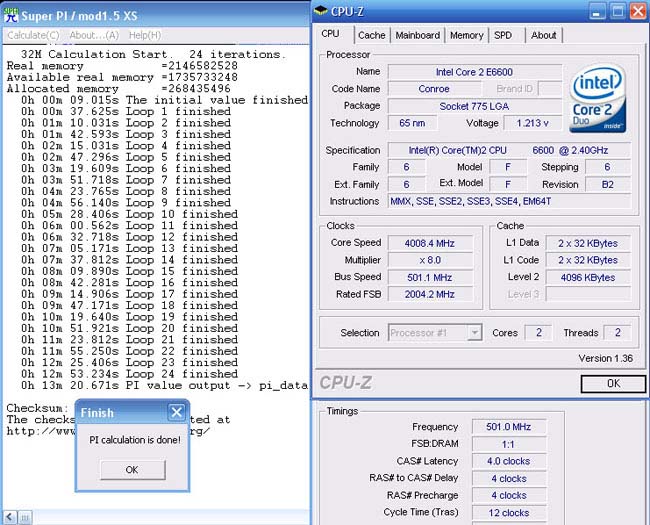Click the Multiplier value x 8.0
Viewport: 650px width, 525px height.
[430, 260]
